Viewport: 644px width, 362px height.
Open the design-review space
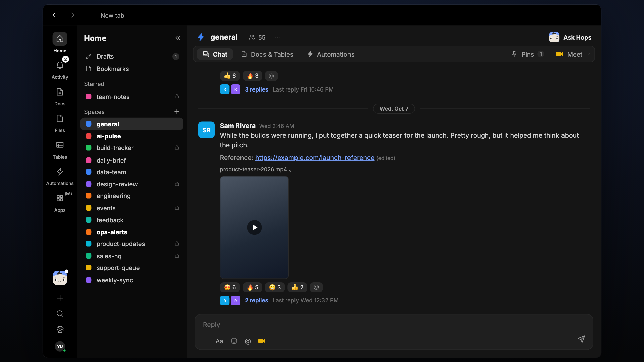tap(132, 184)
